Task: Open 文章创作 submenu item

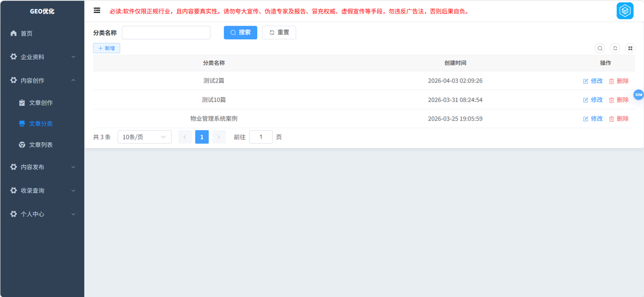Action: [x=42, y=103]
